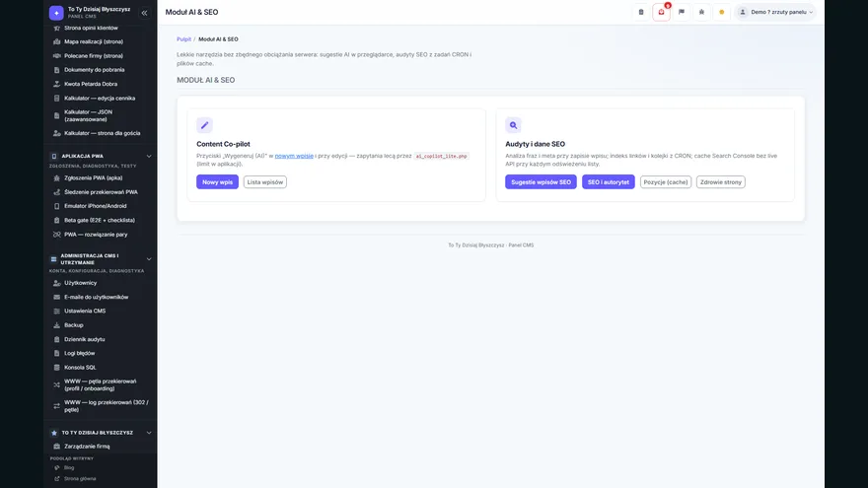Click the Content Co-pilot card title

point(223,144)
